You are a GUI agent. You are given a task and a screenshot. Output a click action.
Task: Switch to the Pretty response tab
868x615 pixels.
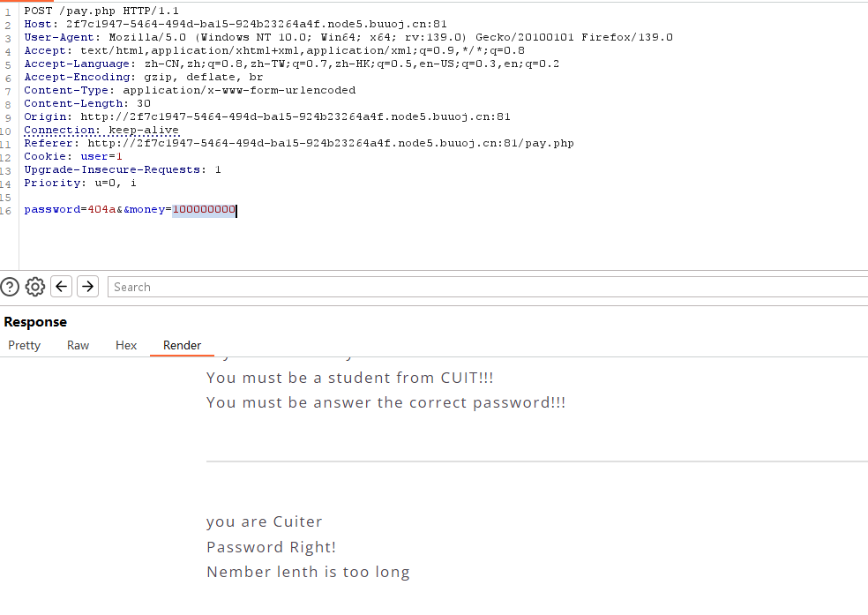[x=25, y=345]
